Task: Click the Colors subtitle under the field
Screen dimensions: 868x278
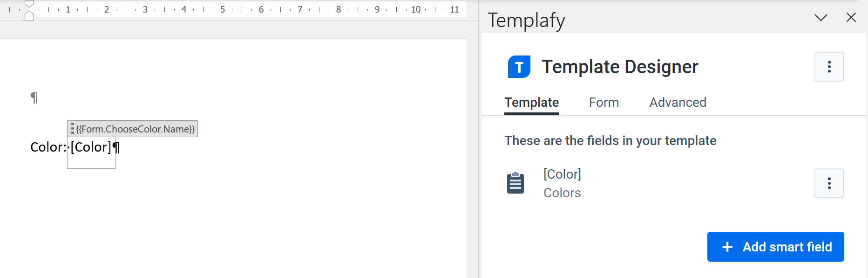Action: click(562, 193)
